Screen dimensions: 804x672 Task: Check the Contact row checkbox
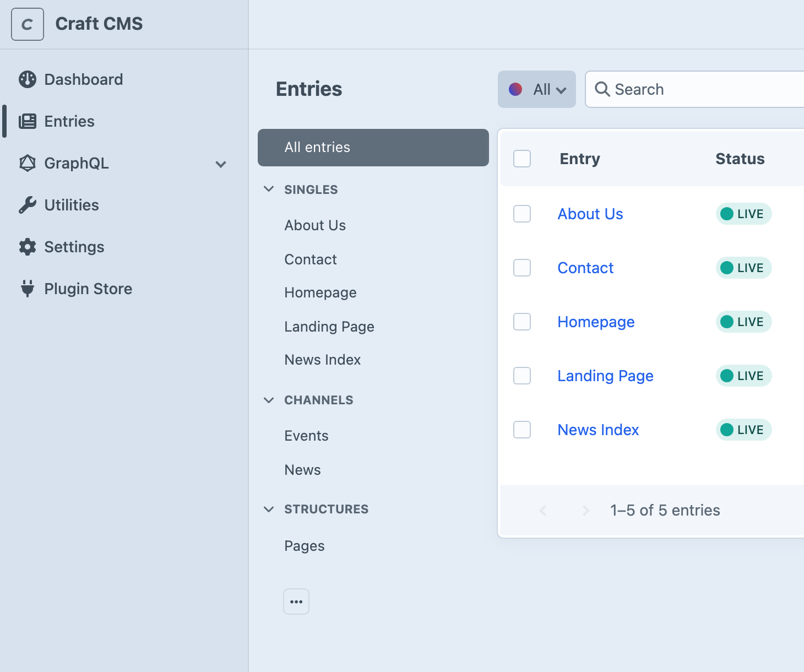point(522,268)
